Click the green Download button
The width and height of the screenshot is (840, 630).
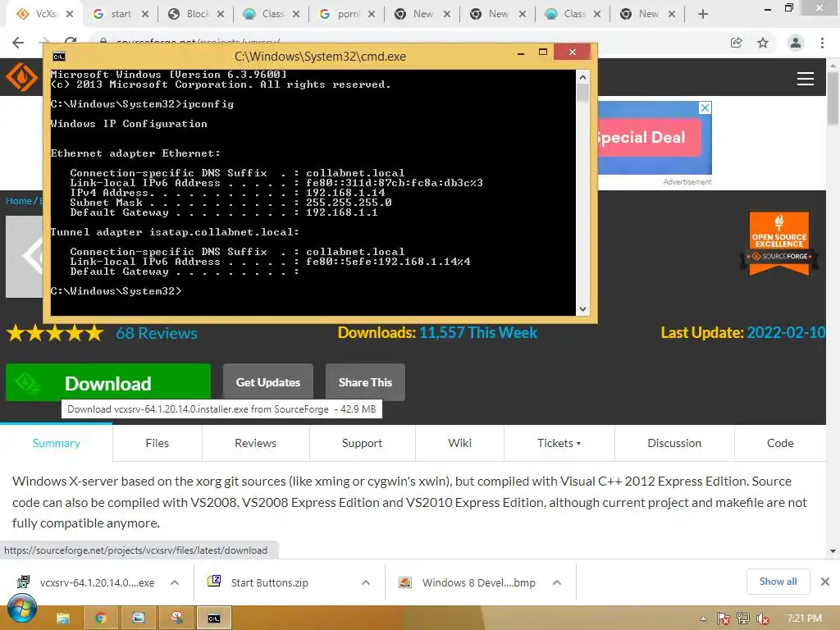[108, 382]
